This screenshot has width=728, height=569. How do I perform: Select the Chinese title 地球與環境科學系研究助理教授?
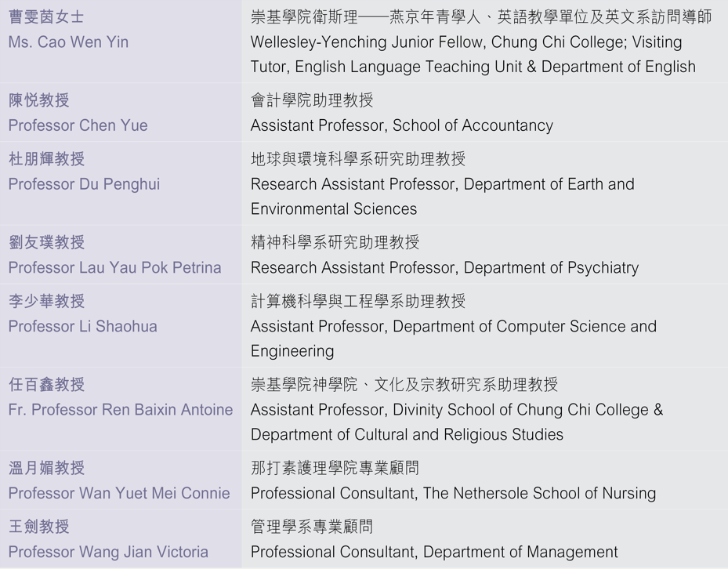[357, 159]
